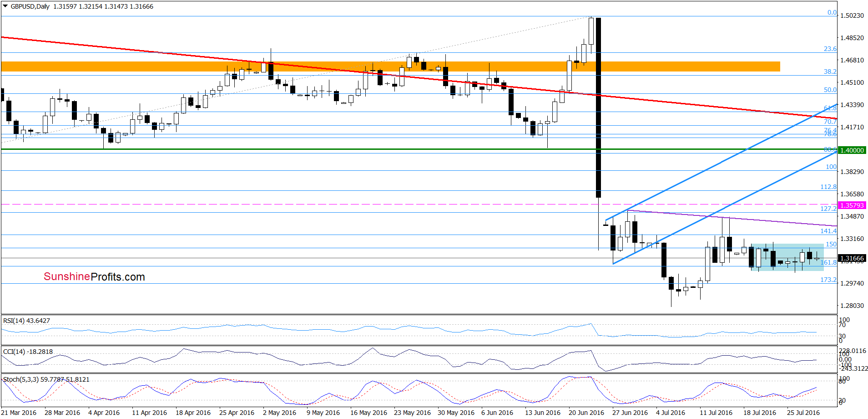Image resolution: width=868 pixels, height=419 pixels.
Task: Select the 127.2 Fibonacci level label
Action: point(828,209)
